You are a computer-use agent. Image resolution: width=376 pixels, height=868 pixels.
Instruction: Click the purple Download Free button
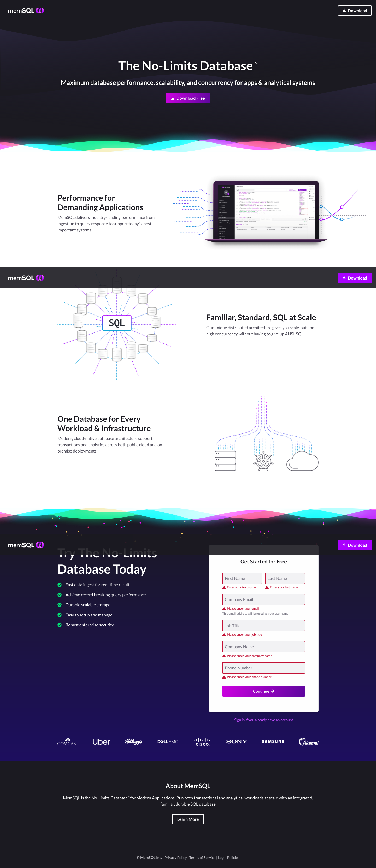tap(188, 98)
